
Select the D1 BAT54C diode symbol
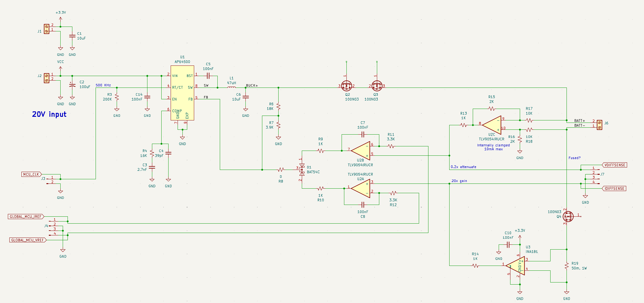(302, 170)
